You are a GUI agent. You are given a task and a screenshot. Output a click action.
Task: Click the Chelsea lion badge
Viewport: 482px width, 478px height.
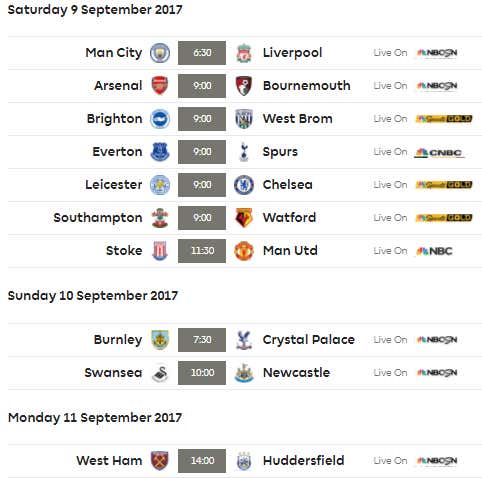point(244,185)
